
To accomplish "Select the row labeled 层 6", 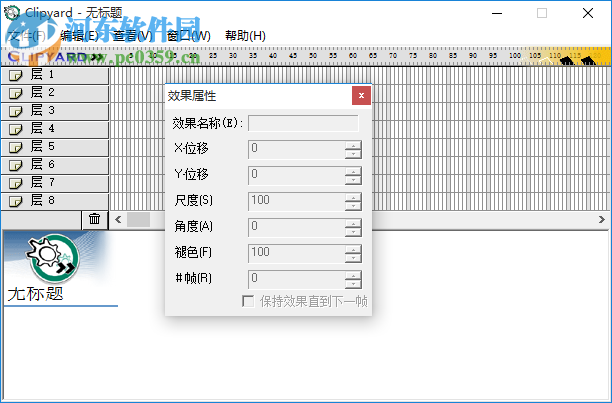I will coord(55,165).
